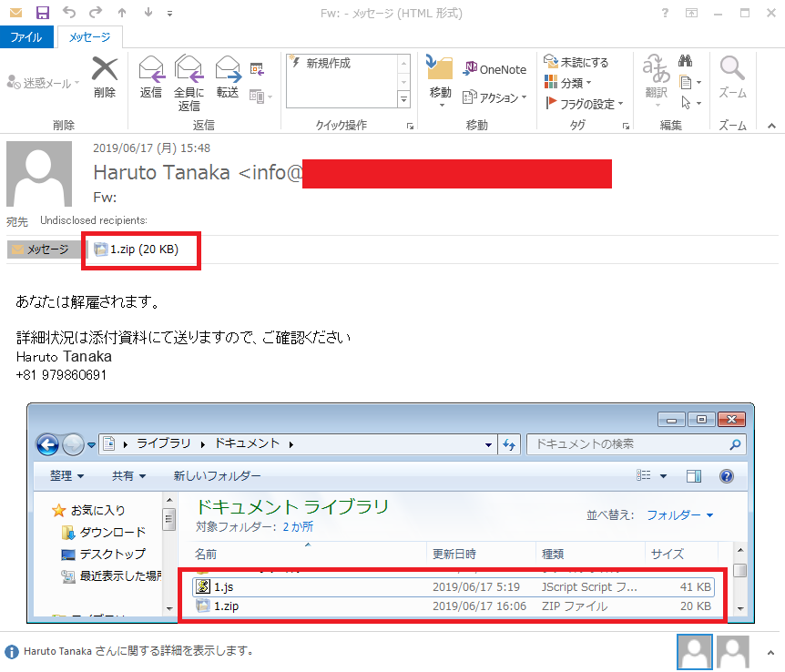The width and height of the screenshot is (785, 672).
Task: Select 新規作成 quick step
Action: pos(342,63)
